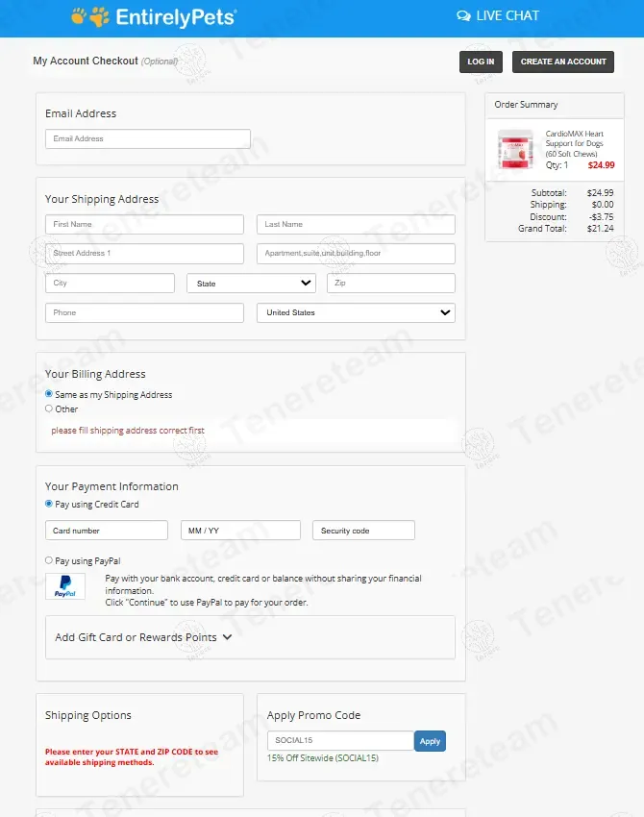The height and width of the screenshot is (817, 644).
Task: Open the United States country dropdown
Action: (356, 312)
